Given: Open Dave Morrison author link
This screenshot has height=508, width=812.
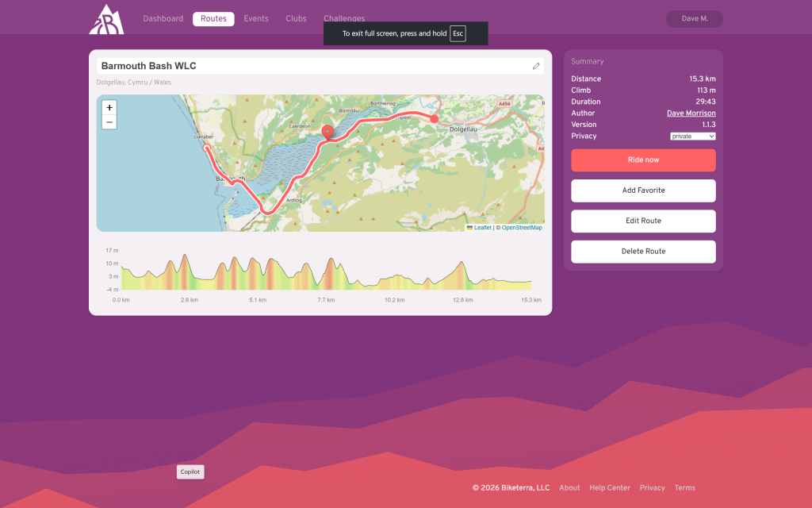Looking at the screenshot, I should 691,114.
